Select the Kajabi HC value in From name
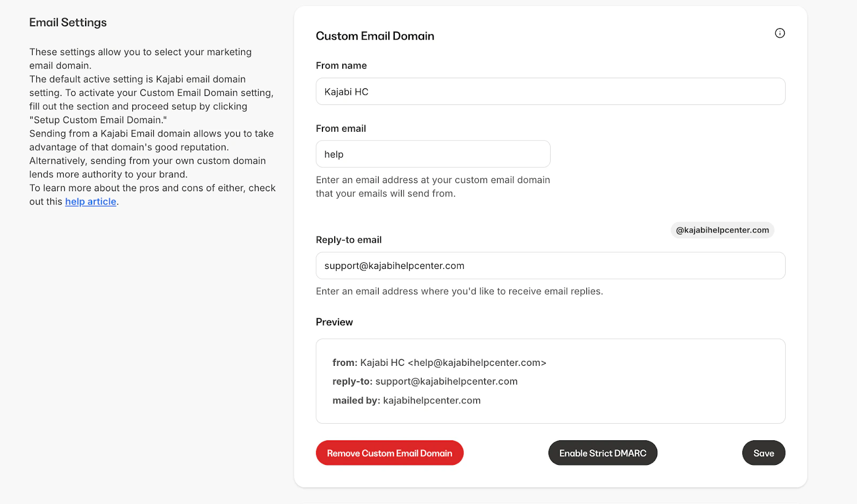This screenshot has height=504, width=857. coord(345,91)
